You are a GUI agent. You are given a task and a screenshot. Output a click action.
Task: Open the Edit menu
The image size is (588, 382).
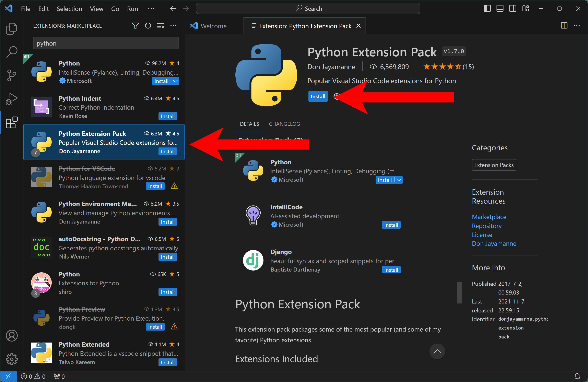click(44, 9)
